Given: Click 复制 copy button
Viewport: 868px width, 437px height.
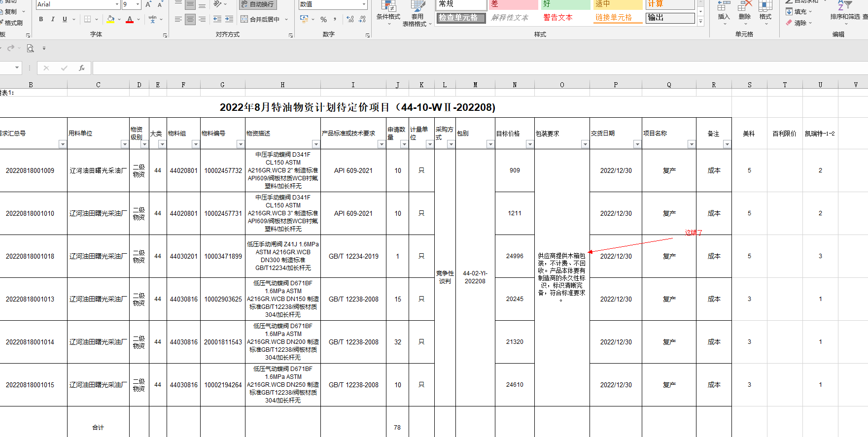Looking at the screenshot, I should 10,11.
